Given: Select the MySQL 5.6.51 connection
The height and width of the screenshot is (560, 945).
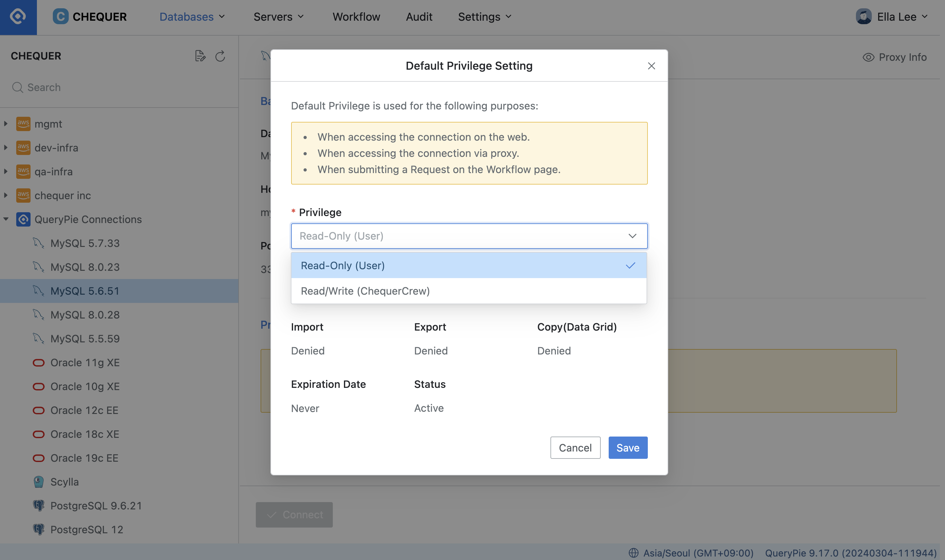Looking at the screenshot, I should pos(119,291).
